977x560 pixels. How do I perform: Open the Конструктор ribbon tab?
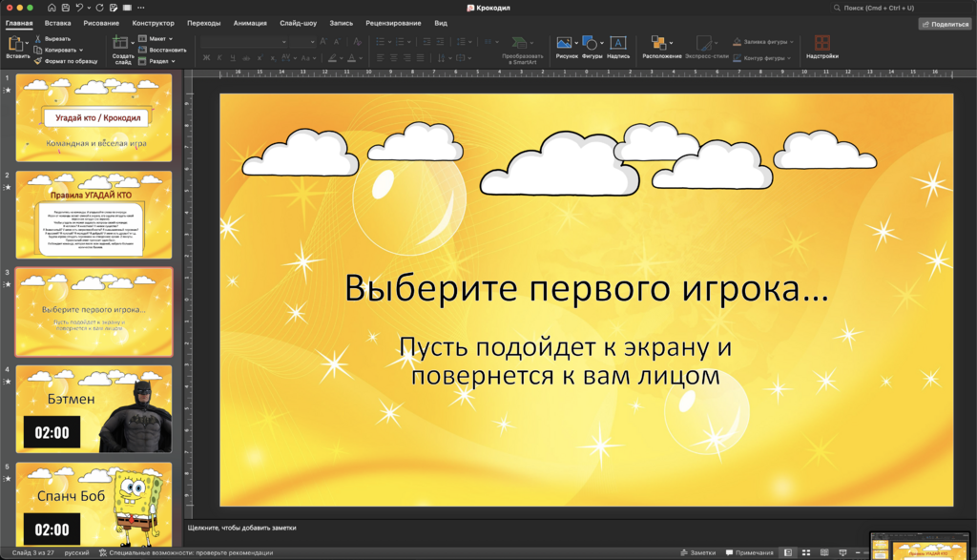pyautogui.click(x=154, y=23)
